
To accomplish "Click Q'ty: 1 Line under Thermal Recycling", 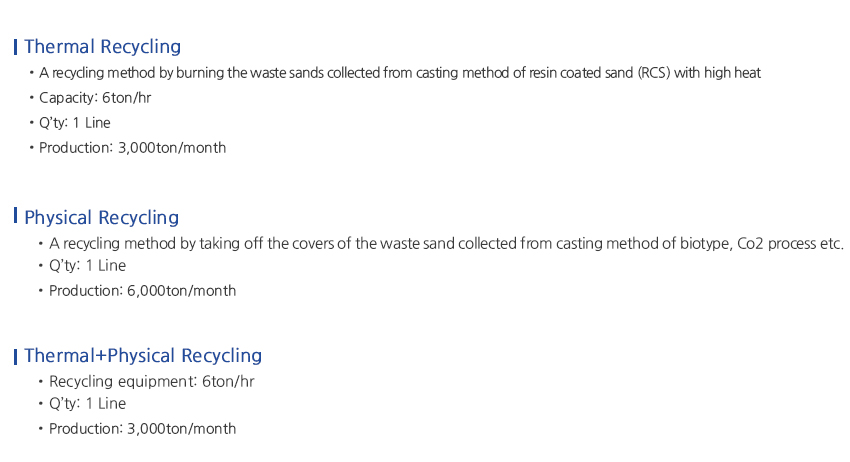I will [x=75, y=123].
